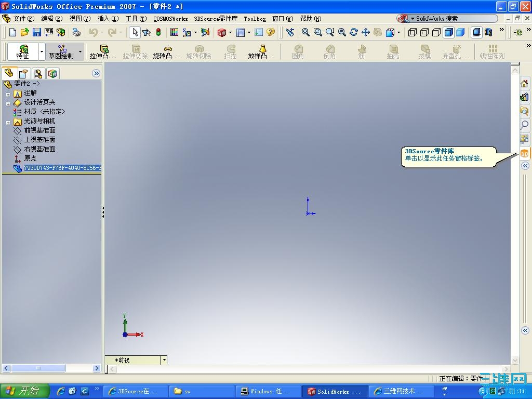Image resolution: width=532 pixels, height=399 pixels.
Task: Open the Design Library task pane tab
Action: (524, 97)
